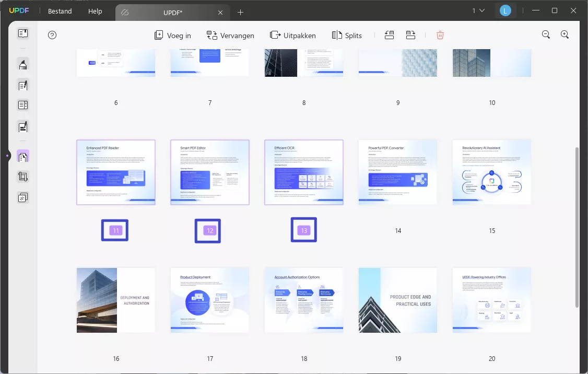This screenshot has height=374, width=588.
Task: Open the Bestand menu
Action: pos(60,11)
